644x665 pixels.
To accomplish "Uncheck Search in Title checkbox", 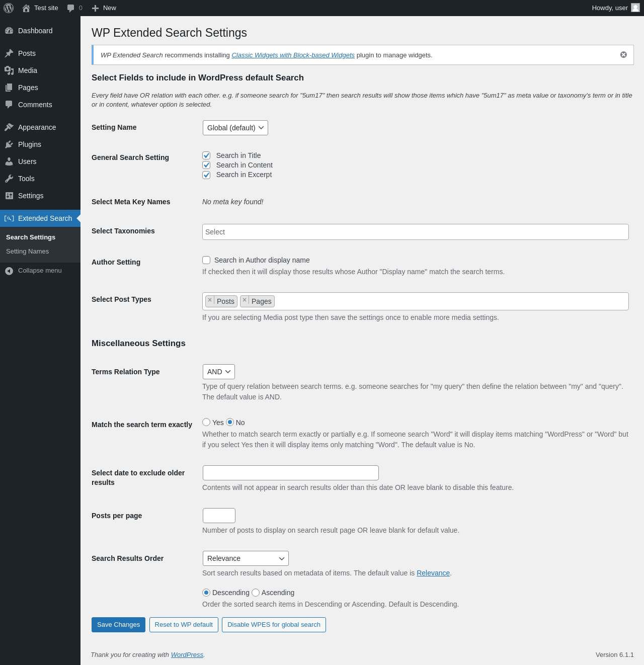I will point(206,155).
